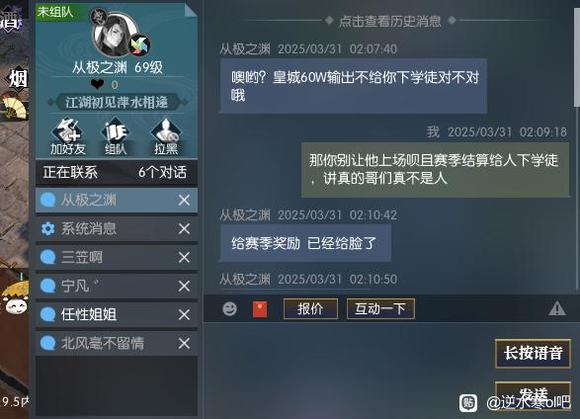Select the 从极之渊 conversation entry
Image resolution: width=580 pixels, height=419 pixels.
coord(116,200)
